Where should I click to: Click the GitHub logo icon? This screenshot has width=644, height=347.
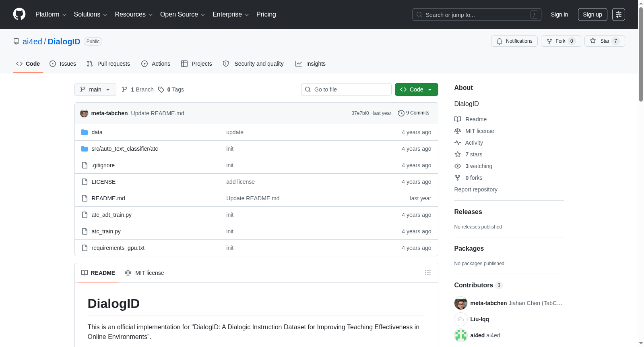[x=19, y=14]
